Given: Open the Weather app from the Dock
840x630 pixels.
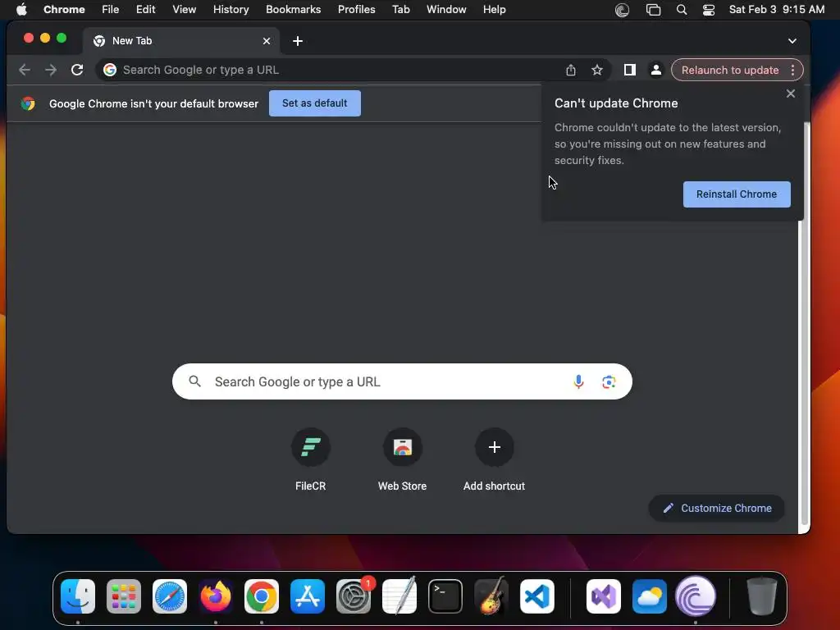Looking at the screenshot, I should 650,596.
